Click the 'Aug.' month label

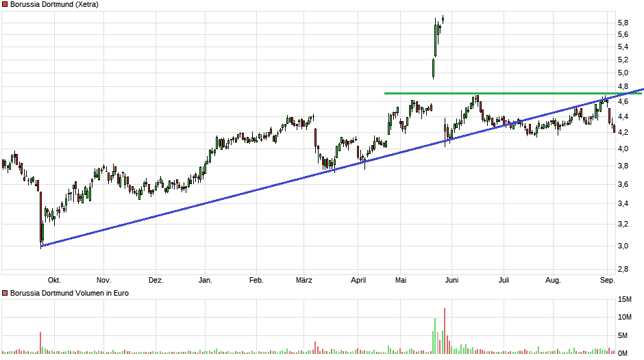click(x=553, y=281)
